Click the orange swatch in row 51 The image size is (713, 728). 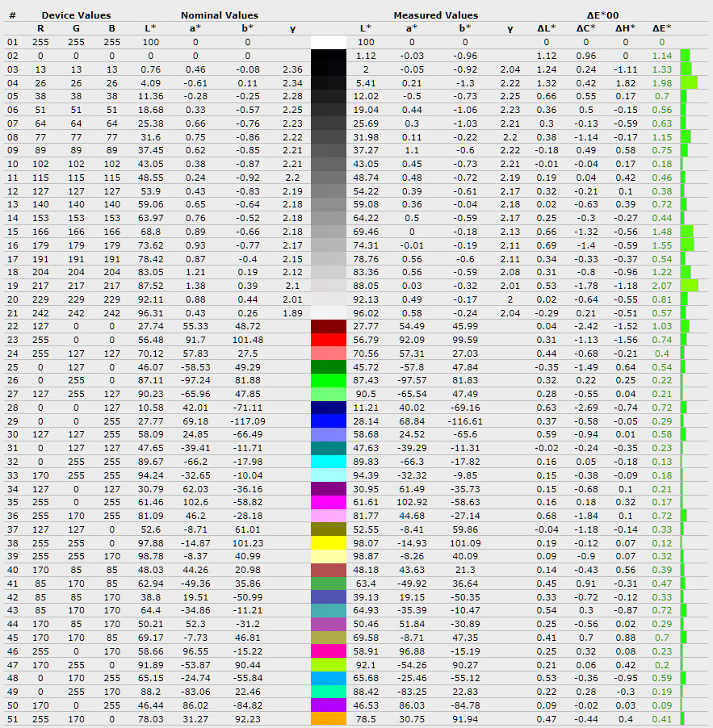tap(328, 718)
